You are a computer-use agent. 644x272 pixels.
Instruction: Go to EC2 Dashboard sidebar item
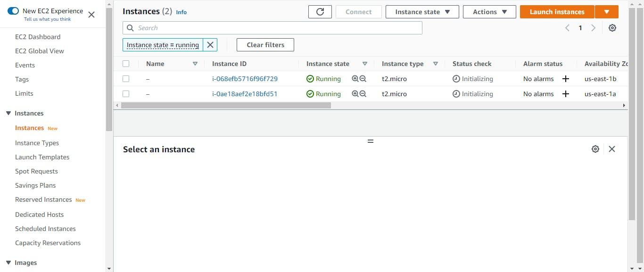click(38, 37)
